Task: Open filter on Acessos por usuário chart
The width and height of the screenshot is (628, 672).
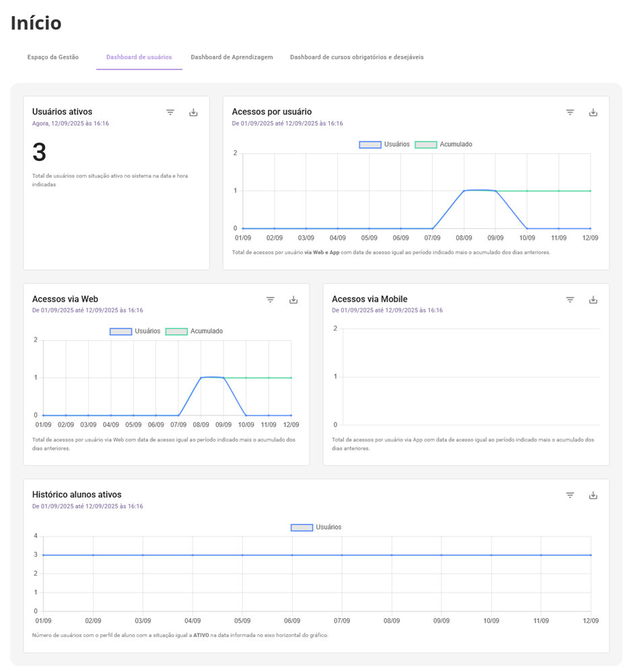Action: (570, 112)
